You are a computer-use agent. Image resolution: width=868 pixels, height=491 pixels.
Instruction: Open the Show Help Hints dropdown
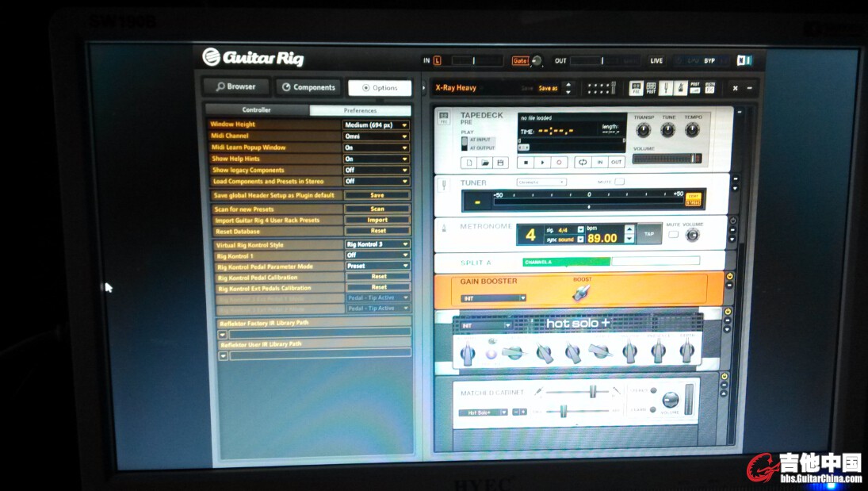click(x=376, y=159)
